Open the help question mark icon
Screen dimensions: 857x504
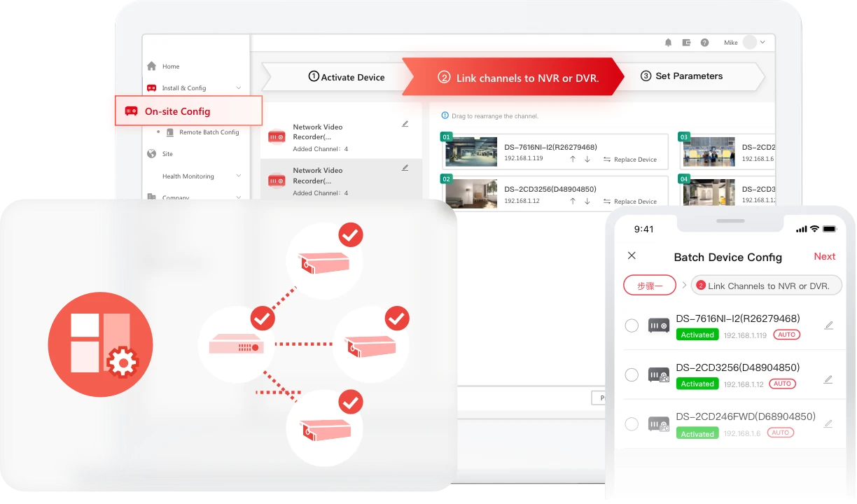pos(704,43)
